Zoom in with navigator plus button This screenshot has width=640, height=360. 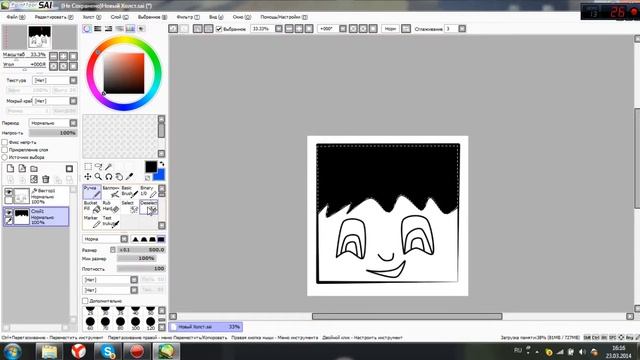pos(63,56)
